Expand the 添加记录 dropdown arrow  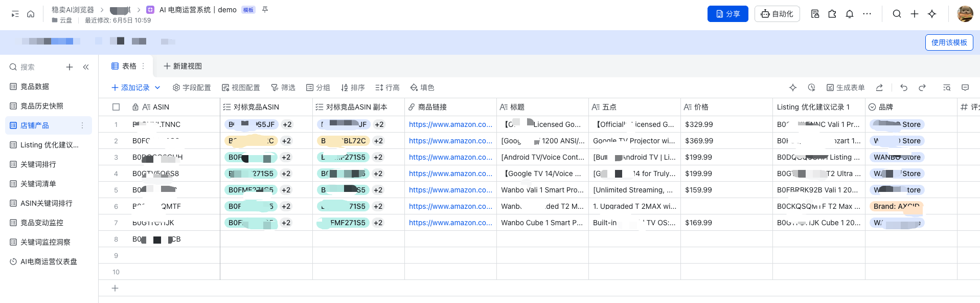(x=157, y=88)
